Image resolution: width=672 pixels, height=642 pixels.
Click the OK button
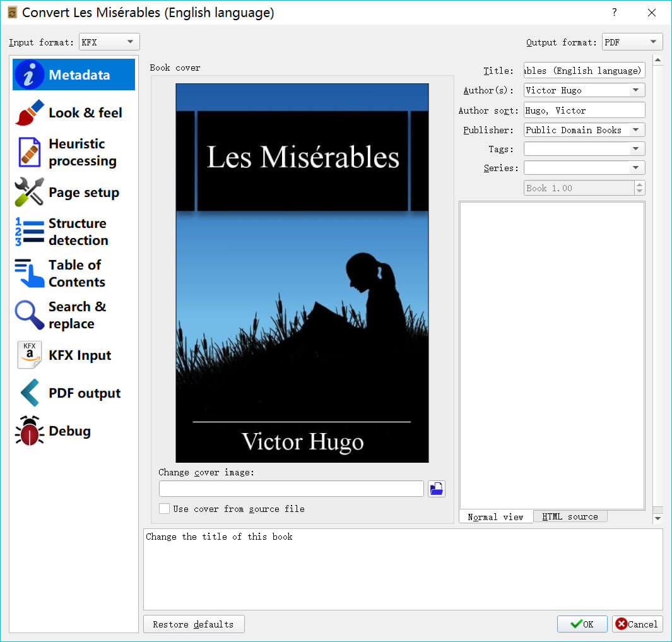[582, 624]
